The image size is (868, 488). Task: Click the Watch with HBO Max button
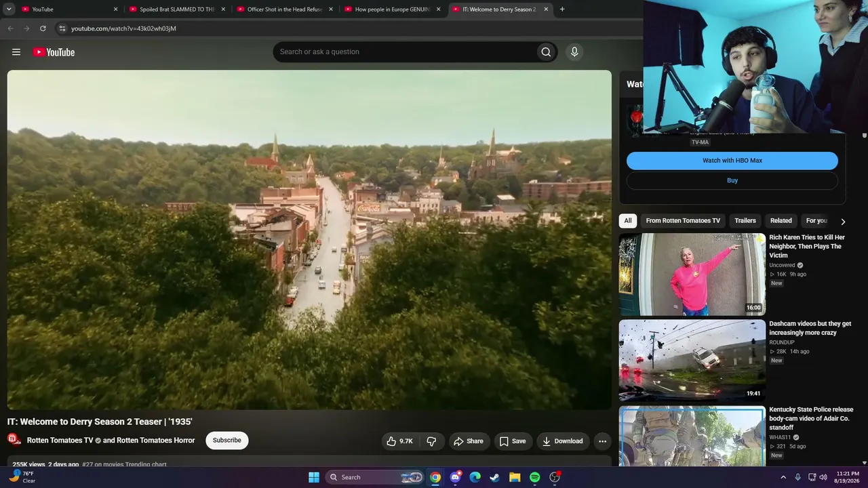click(x=732, y=161)
